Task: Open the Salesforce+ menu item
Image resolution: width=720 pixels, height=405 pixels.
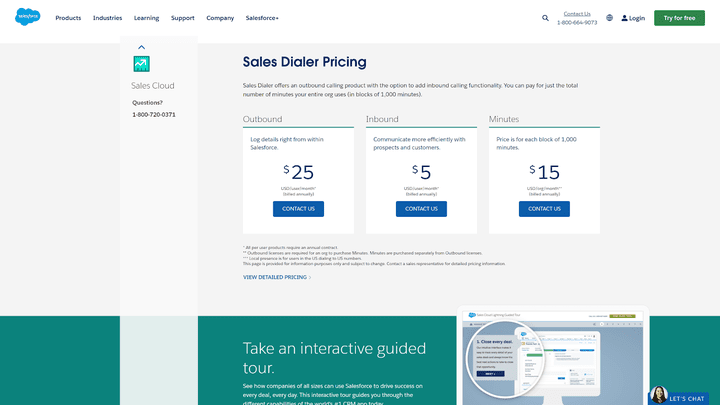Action: pos(262,18)
